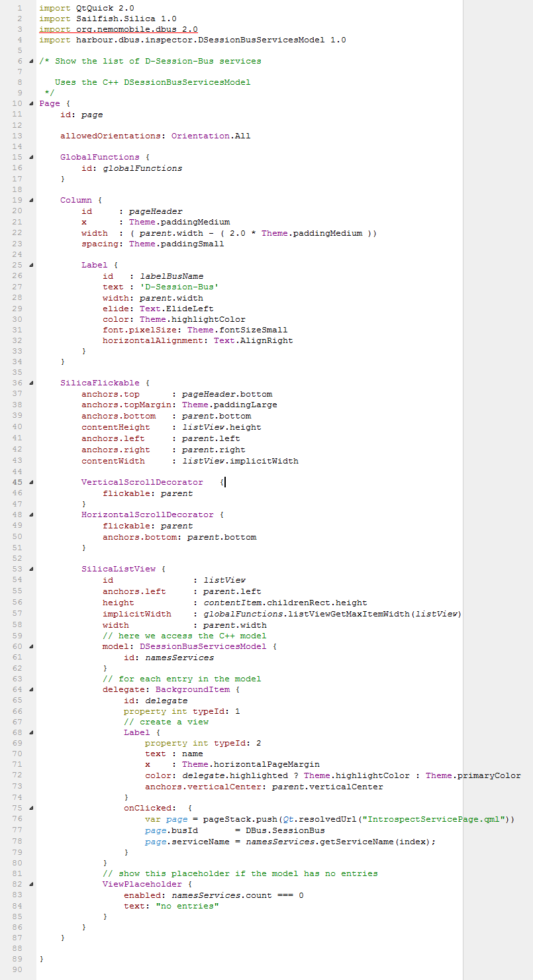Click 'font.pixelSize: Theme.fontSizeSmall' line
Screen dimensions: 533x980
195,330
